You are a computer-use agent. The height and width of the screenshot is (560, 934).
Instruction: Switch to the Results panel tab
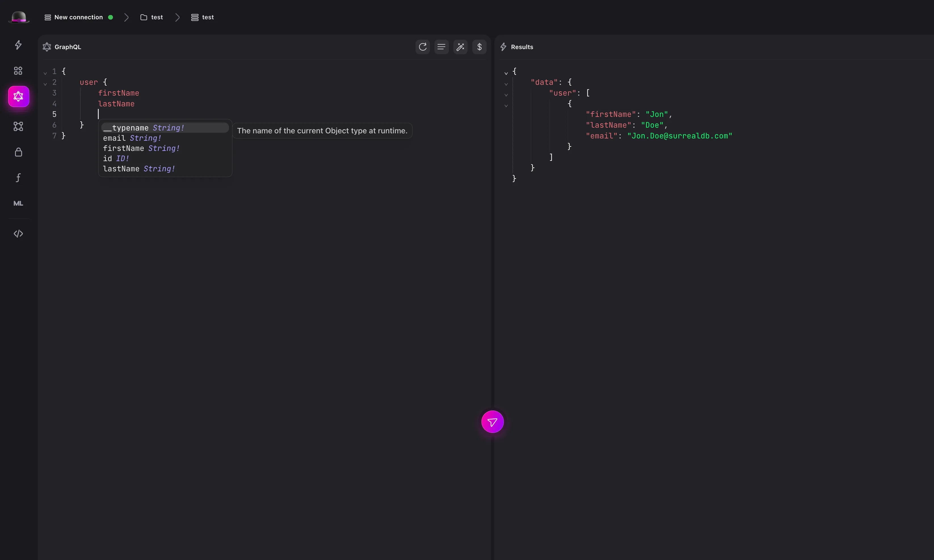coord(522,47)
